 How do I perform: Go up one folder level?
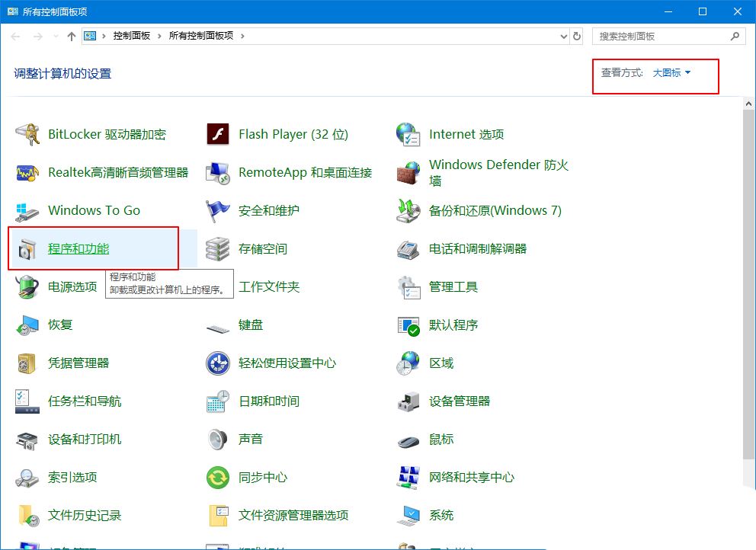pyautogui.click(x=72, y=36)
